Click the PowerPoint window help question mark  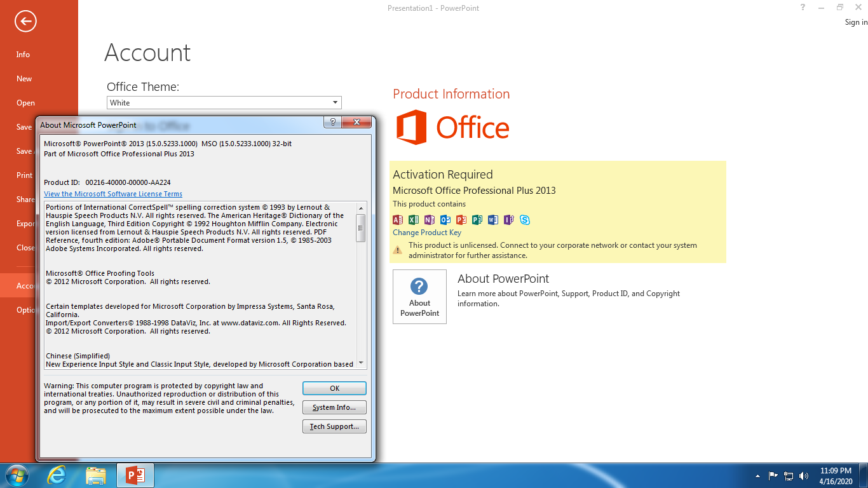pyautogui.click(x=804, y=8)
